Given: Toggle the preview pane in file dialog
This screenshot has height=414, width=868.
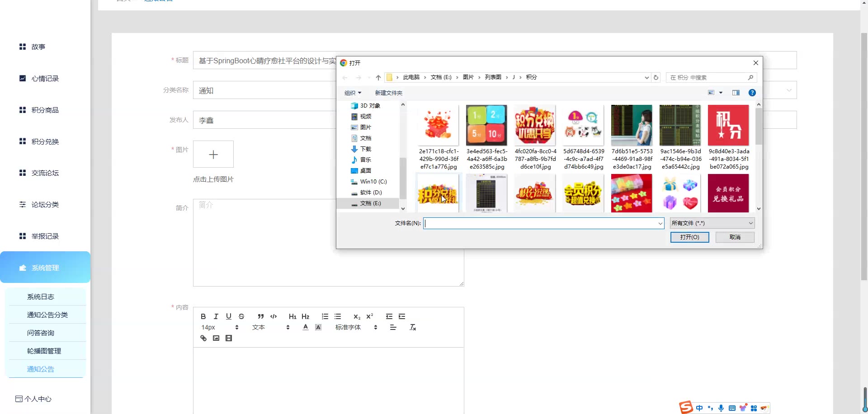Looking at the screenshot, I should (736, 93).
